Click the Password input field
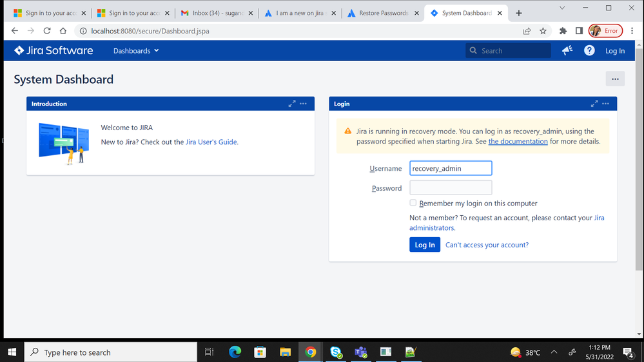The height and width of the screenshot is (362, 644). [451, 187]
